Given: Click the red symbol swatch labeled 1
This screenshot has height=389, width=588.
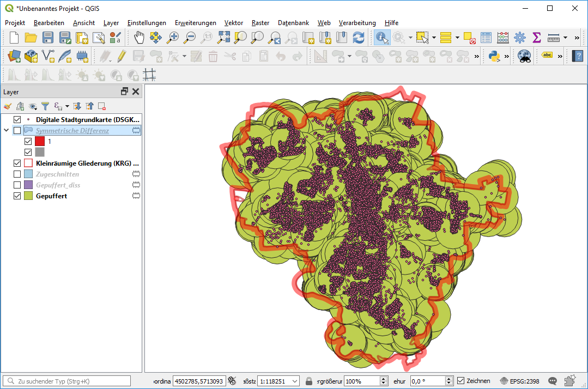Looking at the screenshot, I should [40, 141].
